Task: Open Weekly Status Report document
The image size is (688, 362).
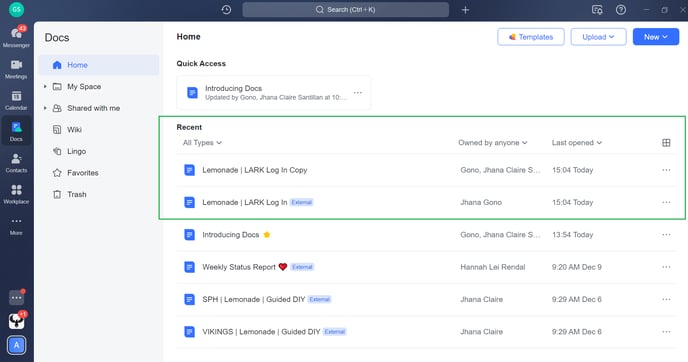Action: click(x=239, y=267)
